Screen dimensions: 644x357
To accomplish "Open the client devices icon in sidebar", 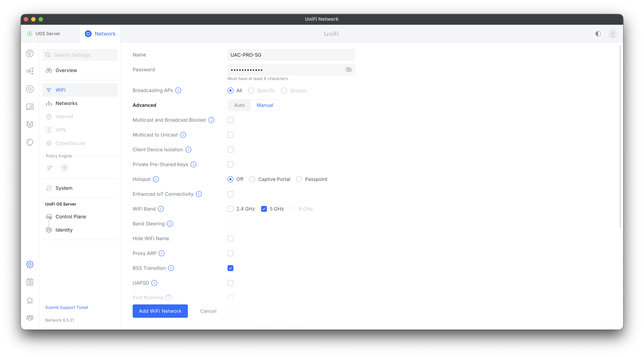I will (30, 107).
